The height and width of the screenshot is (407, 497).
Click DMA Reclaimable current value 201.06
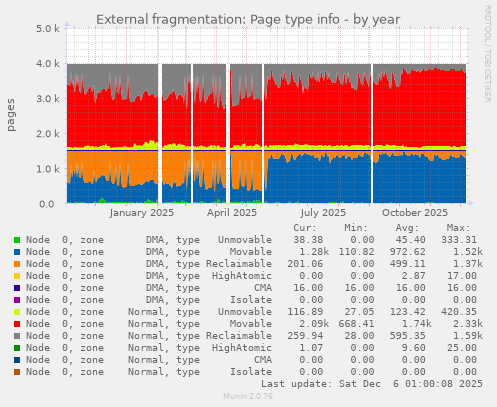(x=305, y=264)
